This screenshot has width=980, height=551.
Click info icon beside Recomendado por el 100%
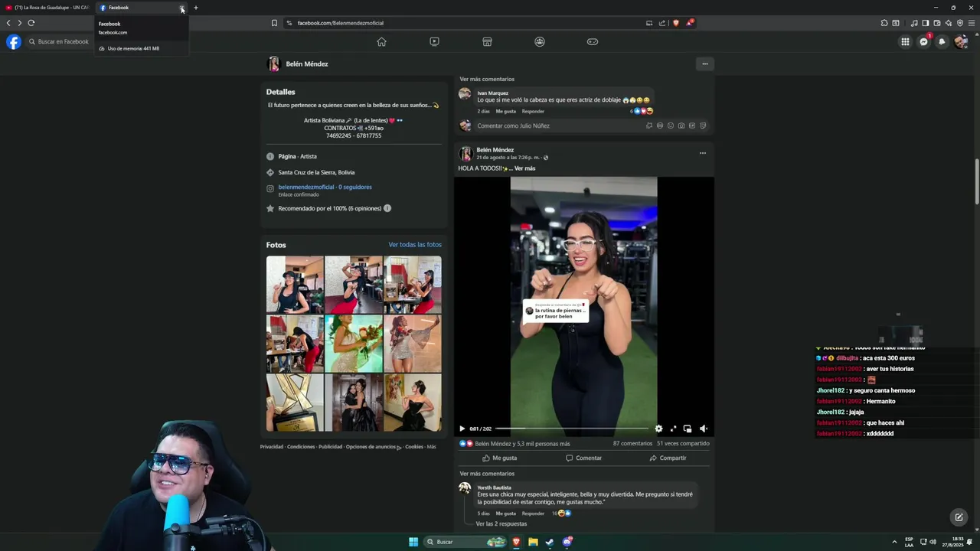387,208
